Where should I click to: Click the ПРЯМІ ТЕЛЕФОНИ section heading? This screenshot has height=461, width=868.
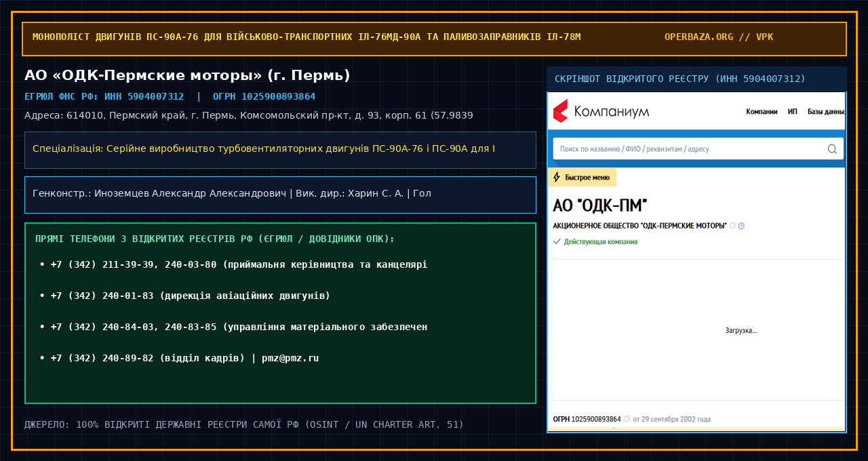215,239
